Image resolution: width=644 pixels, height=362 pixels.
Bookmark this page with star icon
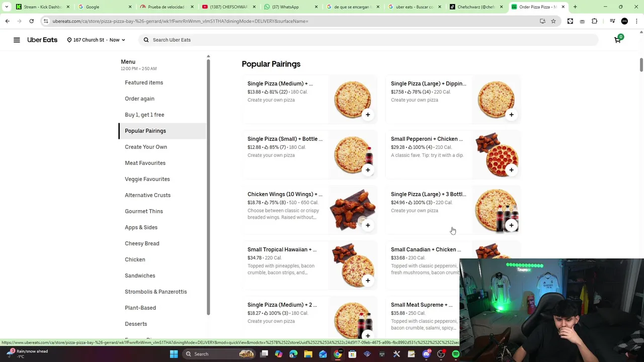[553, 21]
